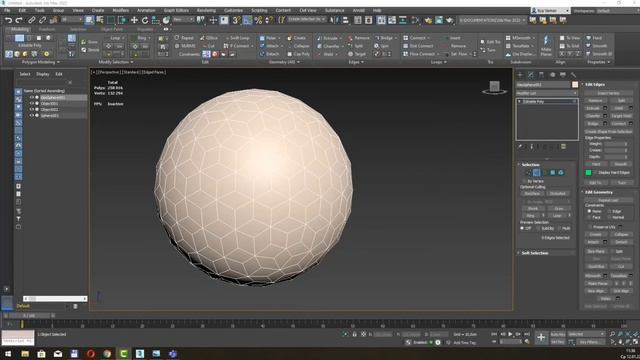This screenshot has width=640, height=360.
Task: Open the Modify panel tab icon
Action: click(531, 75)
